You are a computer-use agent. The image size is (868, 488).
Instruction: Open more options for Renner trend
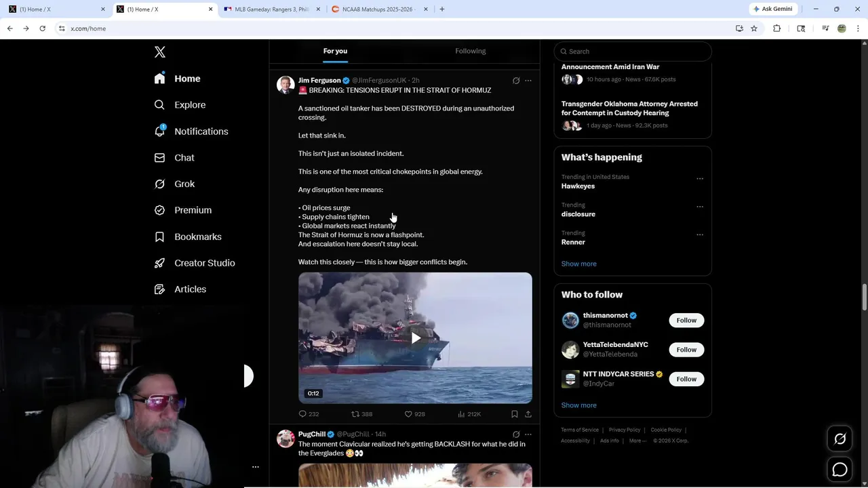click(x=700, y=235)
